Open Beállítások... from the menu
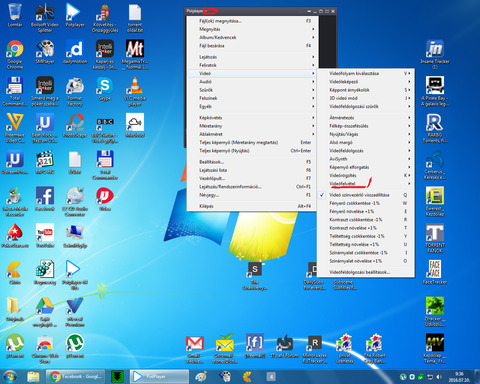 252,162
